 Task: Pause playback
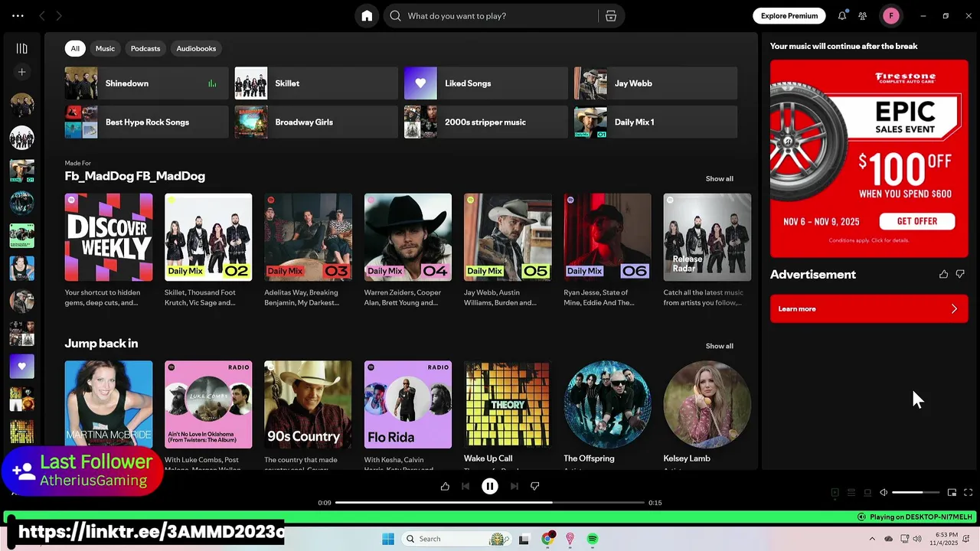tap(490, 486)
